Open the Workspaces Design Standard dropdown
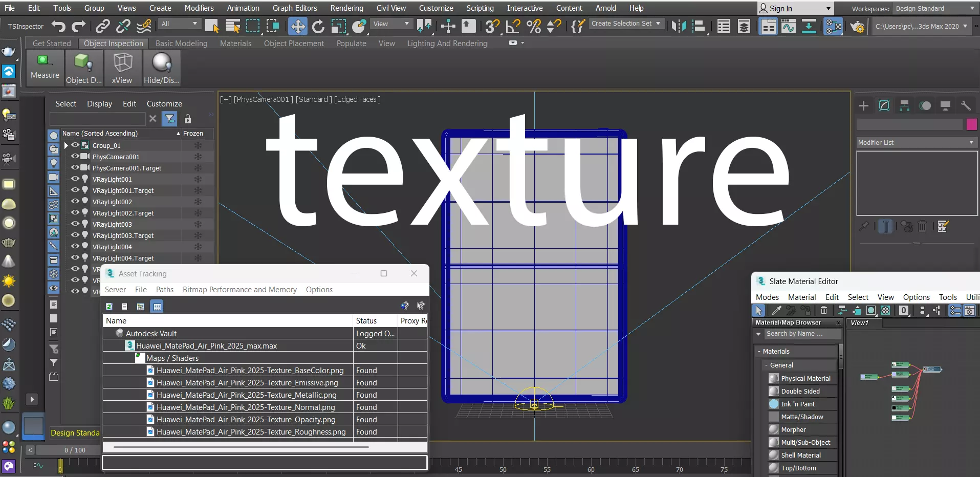 (935, 9)
